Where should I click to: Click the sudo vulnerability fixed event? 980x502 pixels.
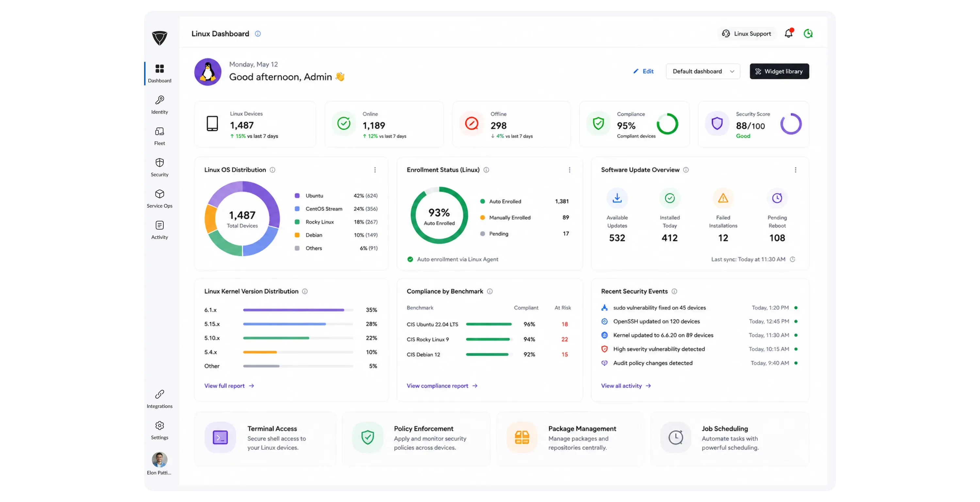click(699, 308)
